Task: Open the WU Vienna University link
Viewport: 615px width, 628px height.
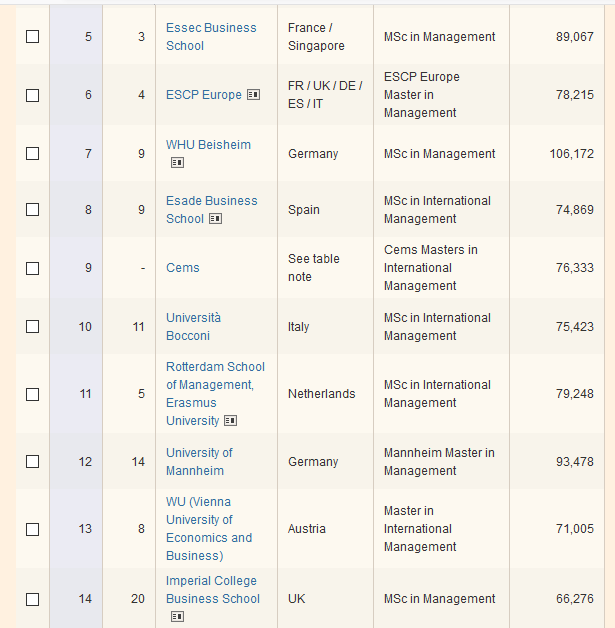Action: 209,529
